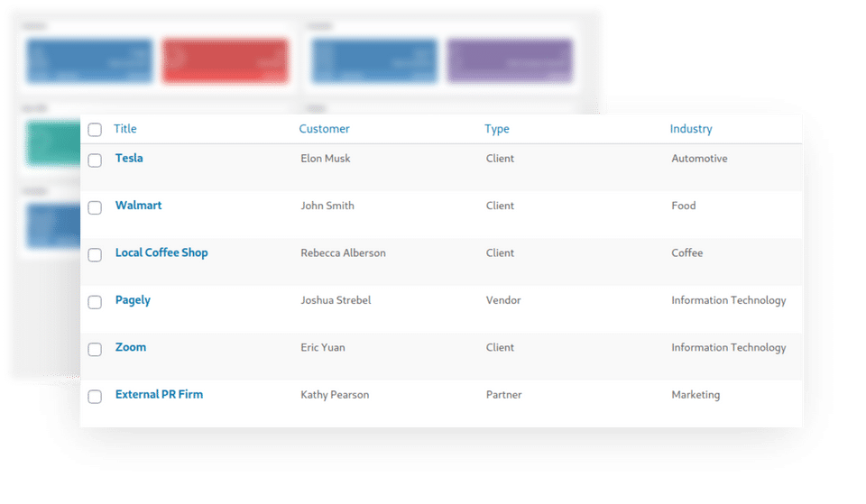Check the Pagely row checkbox
Viewport: 866px width, 504px height.
(95, 302)
